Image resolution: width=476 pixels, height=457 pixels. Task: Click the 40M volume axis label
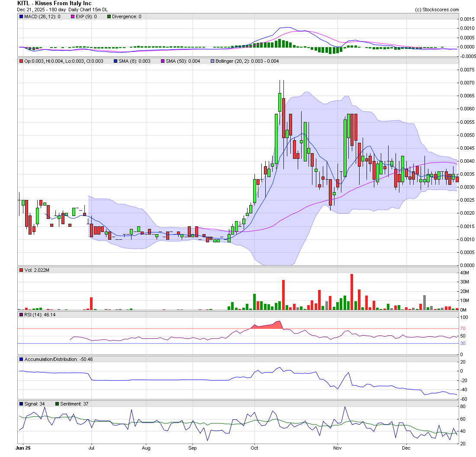coord(464,273)
